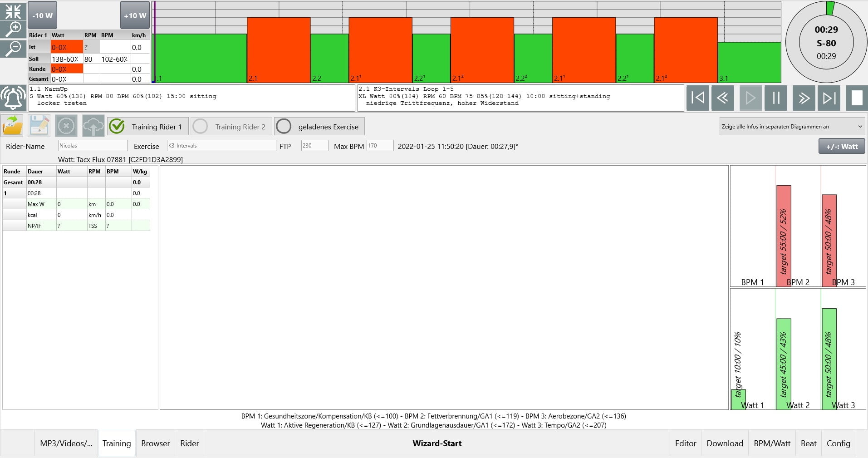Pause the training
The width and height of the screenshot is (868, 458).
click(776, 98)
